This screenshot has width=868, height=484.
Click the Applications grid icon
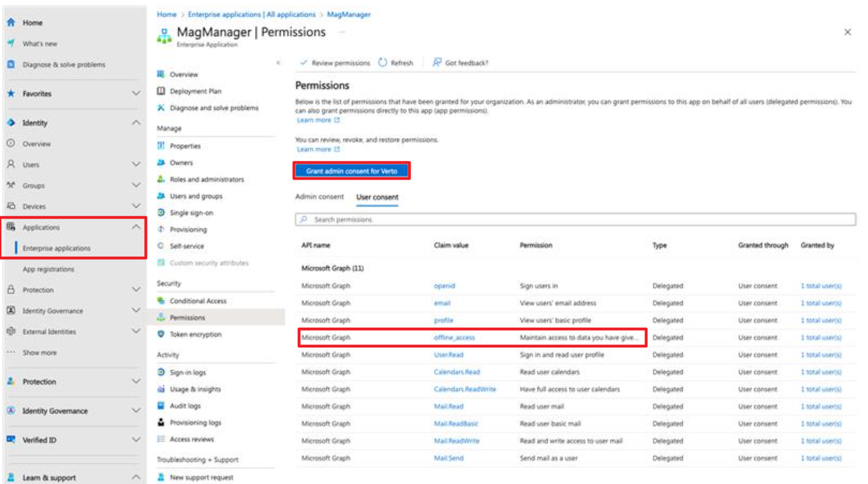click(x=11, y=227)
